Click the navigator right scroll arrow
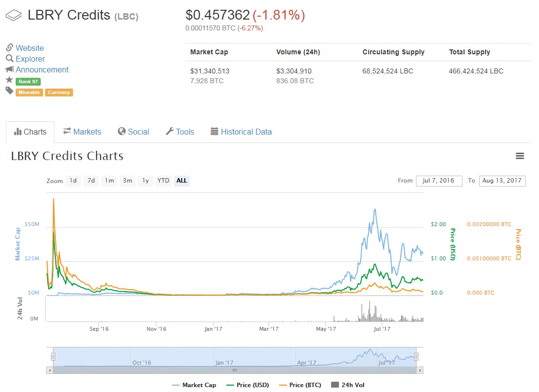The width and height of the screenshot is (539, 392). click(x=420, y=370)
